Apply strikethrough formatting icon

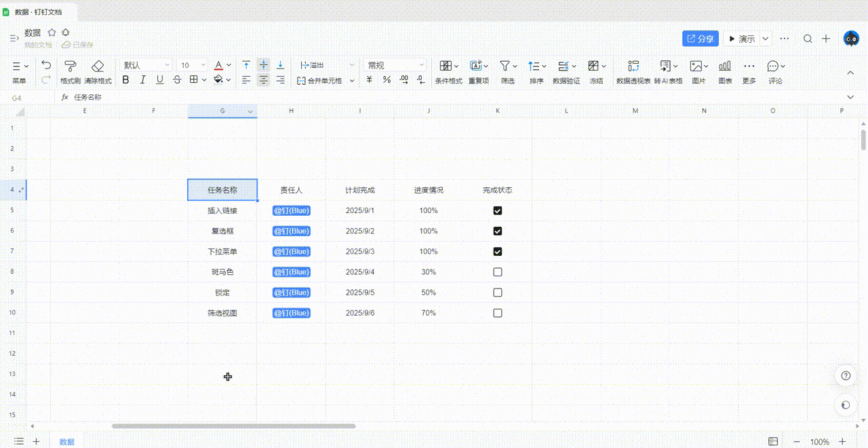[177, 80]
